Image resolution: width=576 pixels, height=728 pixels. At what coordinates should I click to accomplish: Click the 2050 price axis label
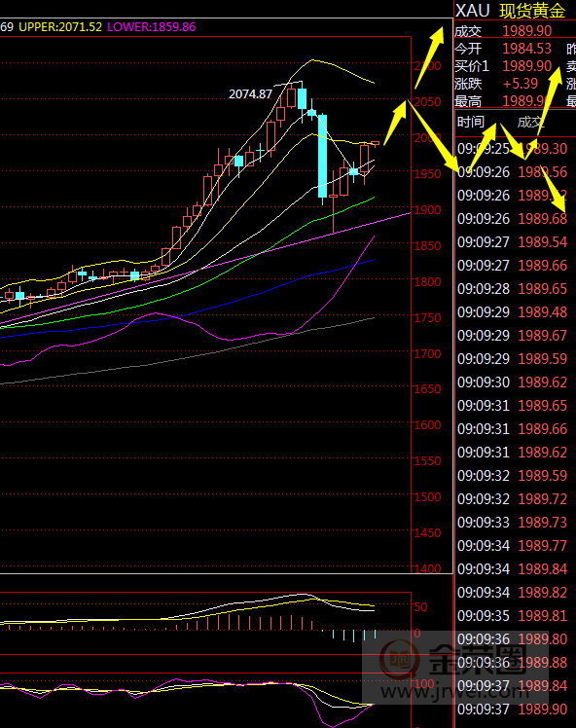(x=427, y=101)
